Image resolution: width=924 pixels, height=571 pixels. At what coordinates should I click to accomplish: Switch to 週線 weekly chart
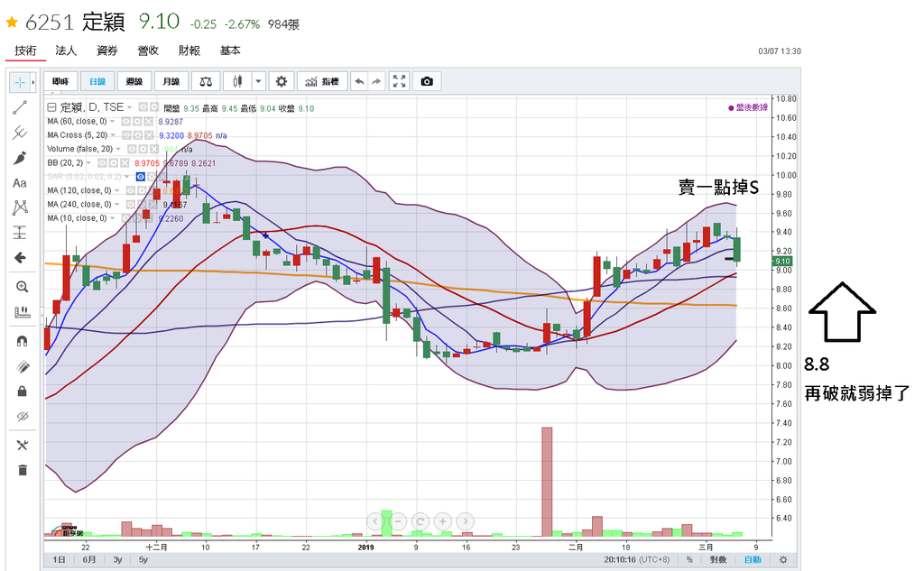134,81
